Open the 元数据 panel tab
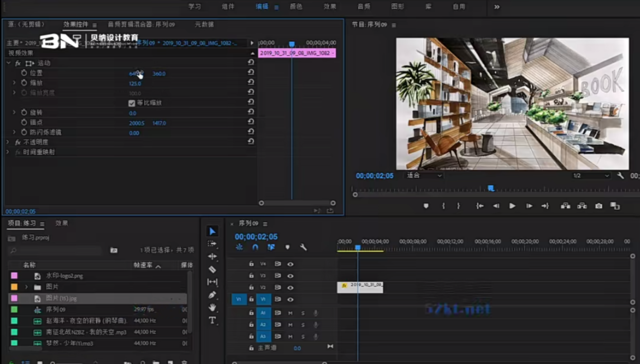 pos(204,24)
